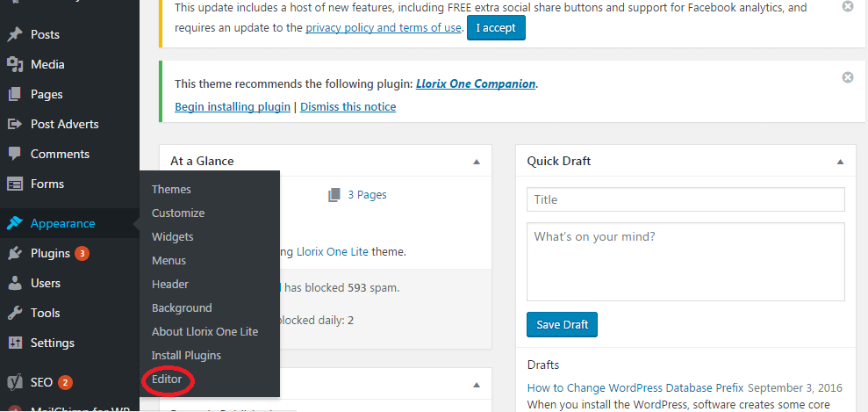The height and width of the screenshot is (412, 868).
Task: Open Menus in Appearance submenu
Action: [169, 260]
